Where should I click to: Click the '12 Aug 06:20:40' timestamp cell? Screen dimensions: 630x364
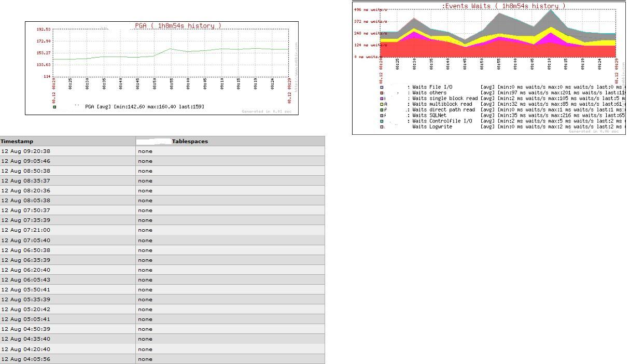(x=67, y=270)
